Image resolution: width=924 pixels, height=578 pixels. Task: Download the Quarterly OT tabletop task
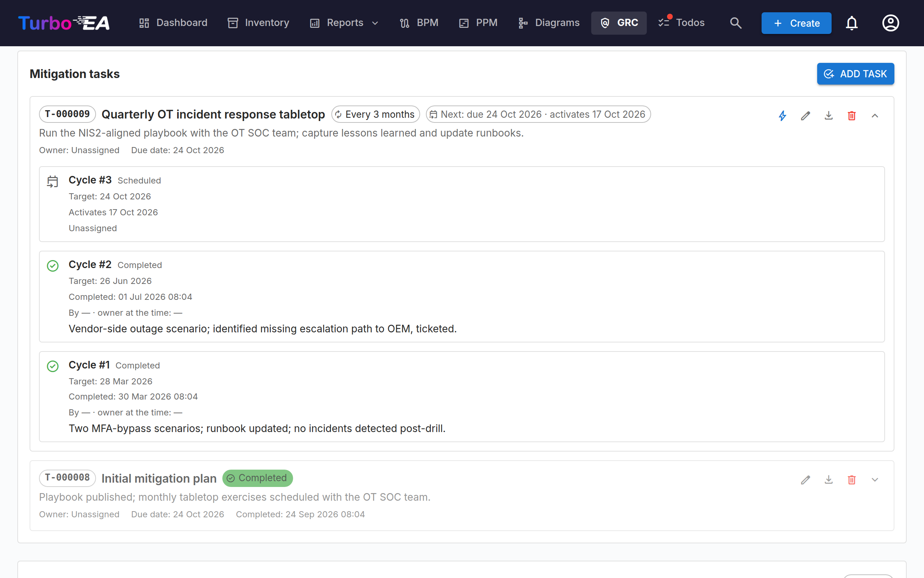click(x=829, y=116)
